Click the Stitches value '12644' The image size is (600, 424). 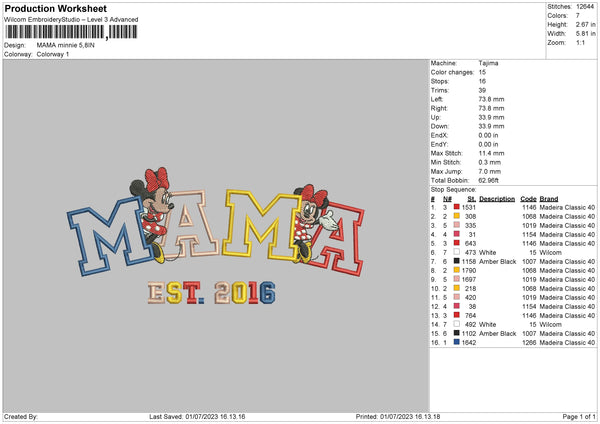point(585,7)
